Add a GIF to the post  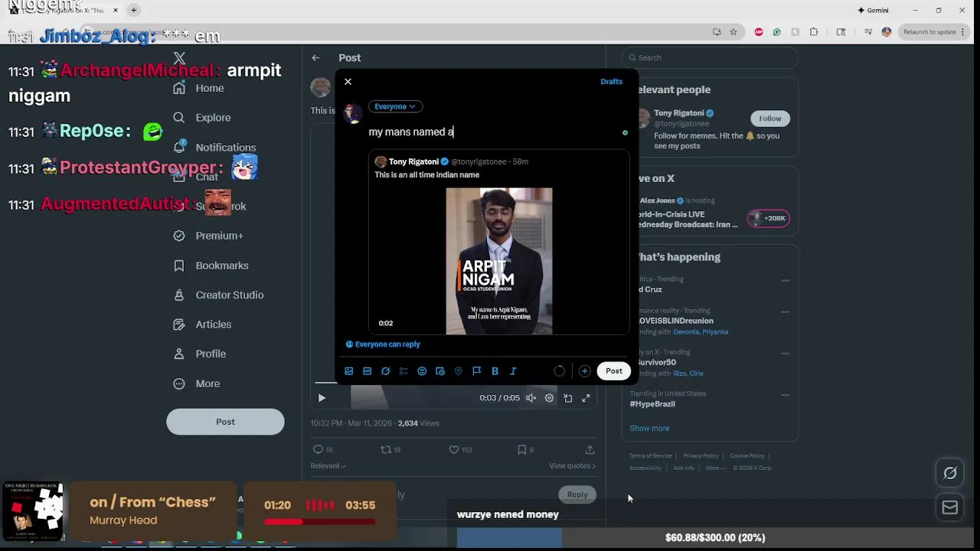[x=367, y=371]
